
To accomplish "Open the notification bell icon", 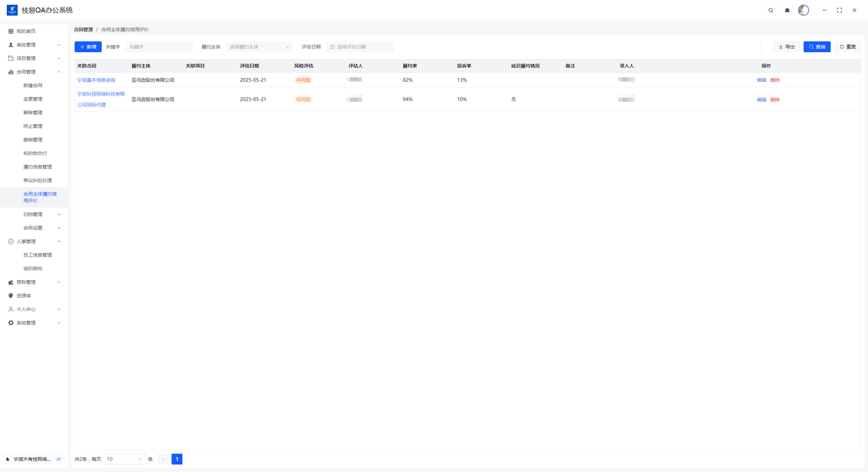I will pyautogui.click(x=787, y=10).
